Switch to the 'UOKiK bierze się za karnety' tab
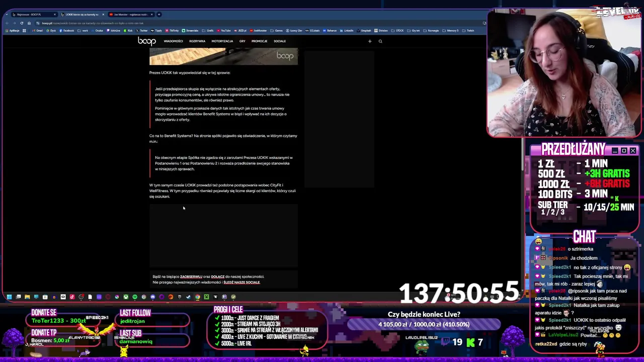The image size is (644, 362). 83,14
